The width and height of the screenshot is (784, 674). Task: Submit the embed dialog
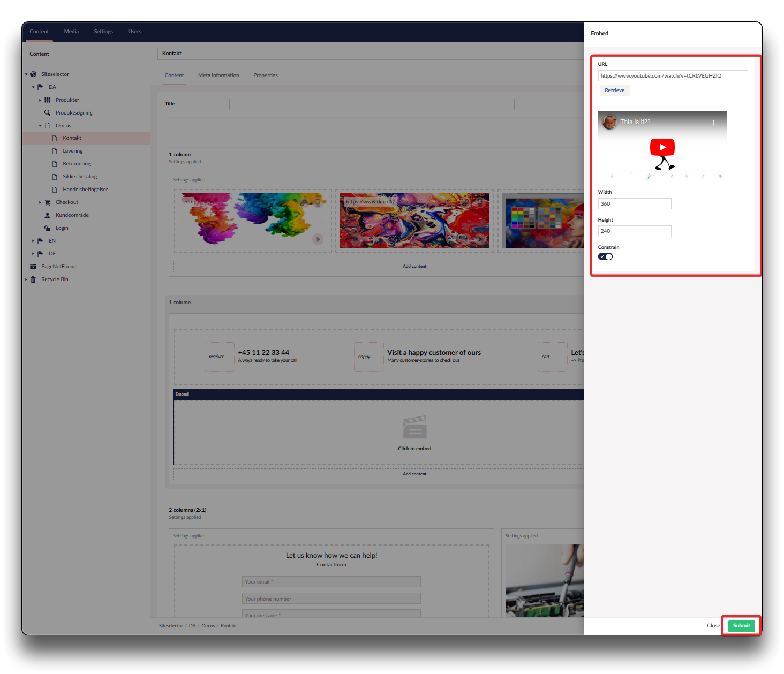[x=741, y=626]
